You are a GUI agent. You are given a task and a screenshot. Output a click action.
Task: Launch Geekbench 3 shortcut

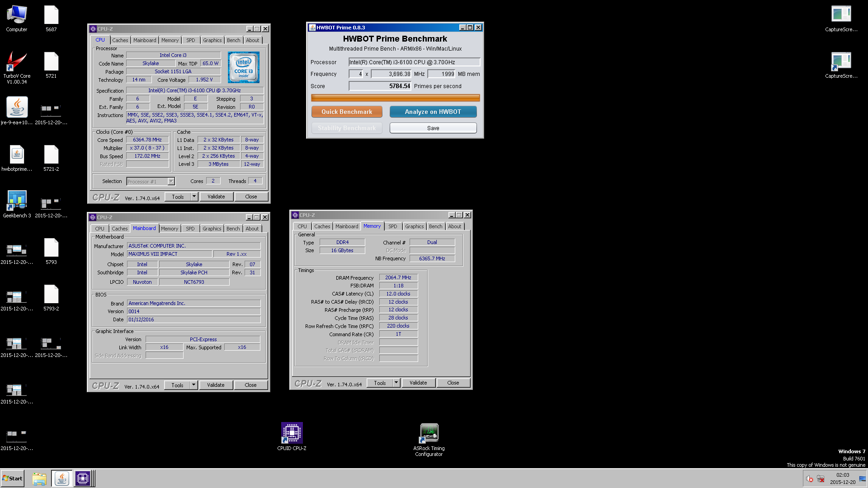click(17, 204)
